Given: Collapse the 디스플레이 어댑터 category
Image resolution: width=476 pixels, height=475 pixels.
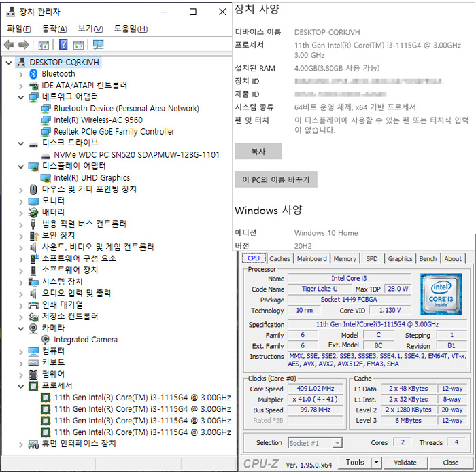Looking at the screenshot, I should tap(20, 166).
